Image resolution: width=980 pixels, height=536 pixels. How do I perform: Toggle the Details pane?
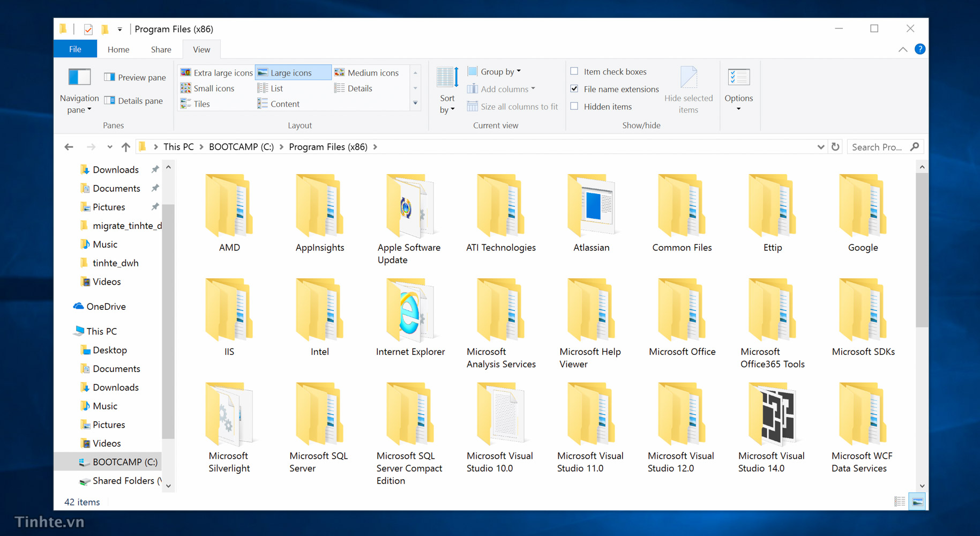tap(134, 101)
